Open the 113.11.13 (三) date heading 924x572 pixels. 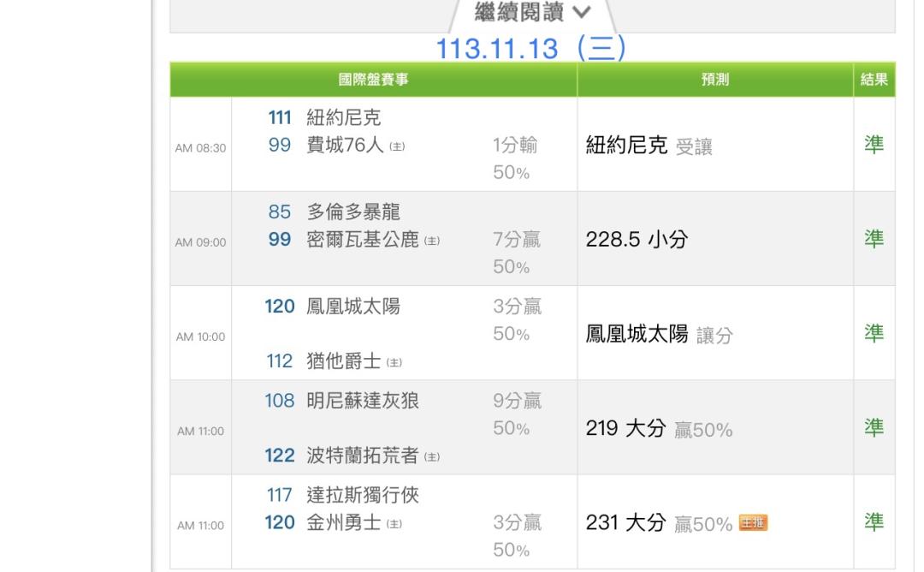pos(530,48)
